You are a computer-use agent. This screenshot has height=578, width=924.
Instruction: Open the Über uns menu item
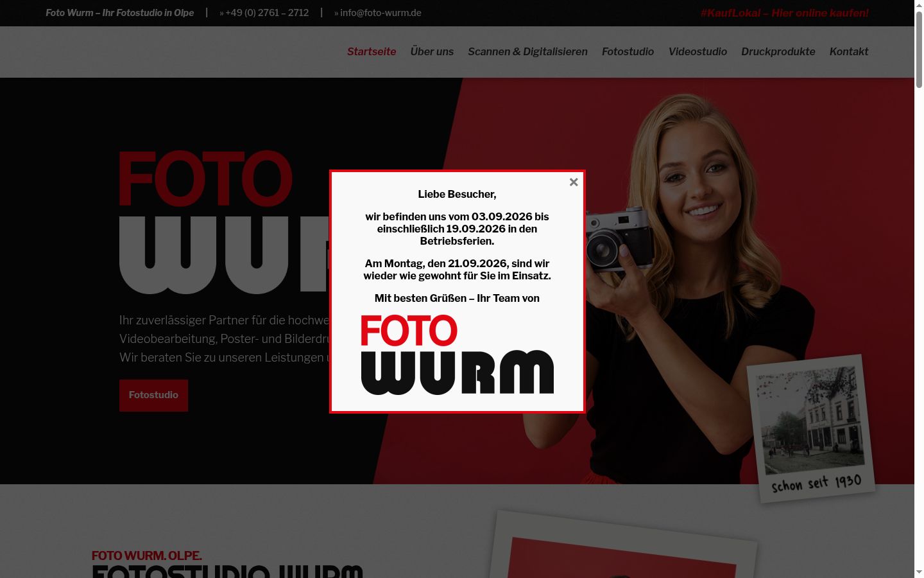(432, 51)
